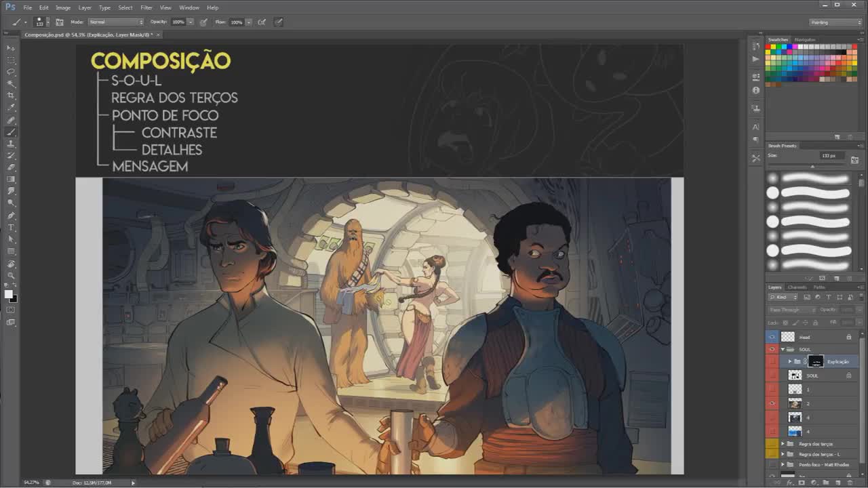Select the Hand tool
Viewport: 868px width, 488px height.
pyautogui.click(x=11, y=264)
